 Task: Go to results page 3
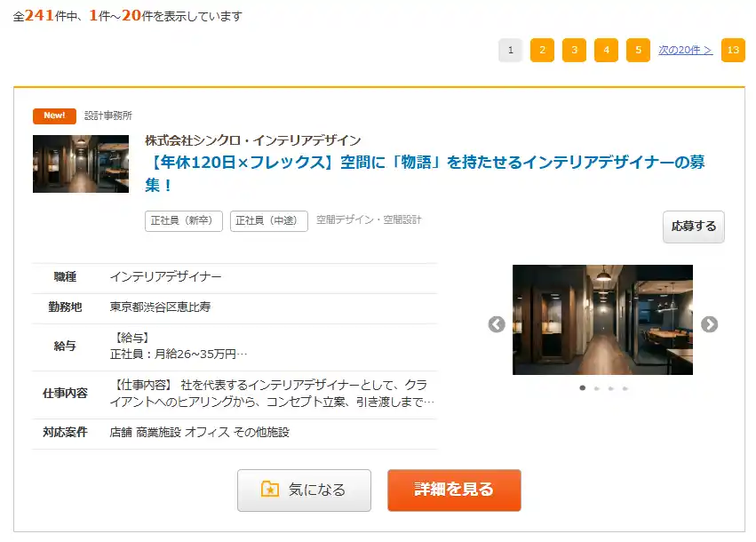point(574,51)
